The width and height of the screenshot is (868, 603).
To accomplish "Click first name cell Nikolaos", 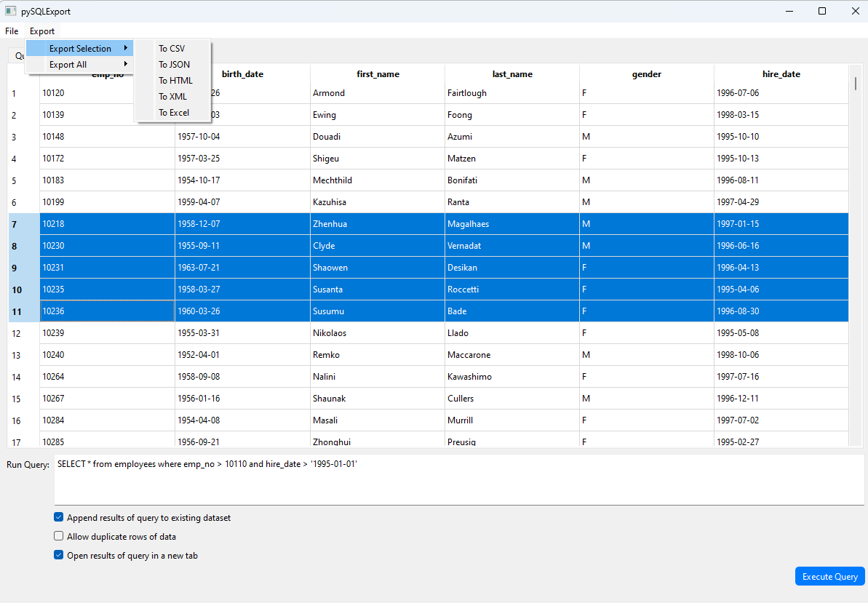I will (x=378, y=333).
